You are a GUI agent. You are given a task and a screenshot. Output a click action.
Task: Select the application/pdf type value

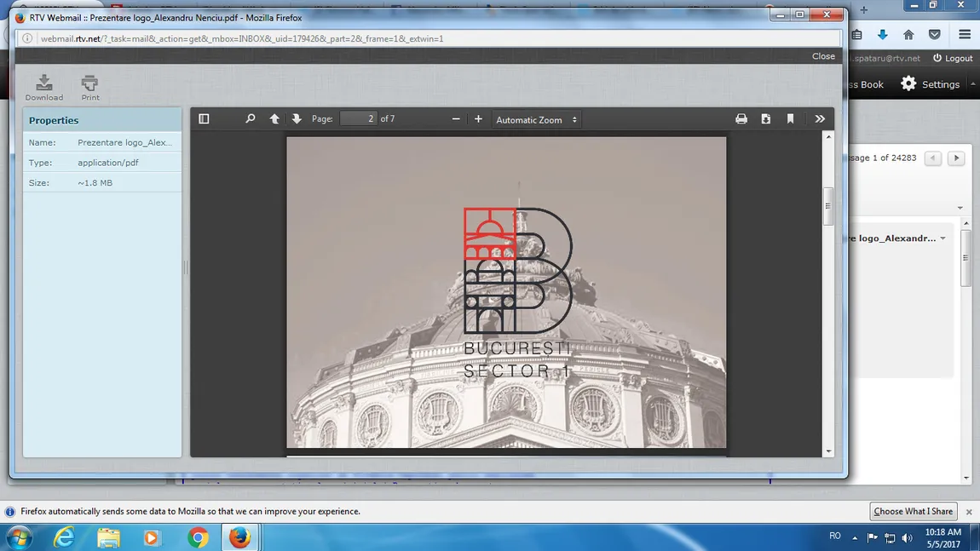[108, 163]
